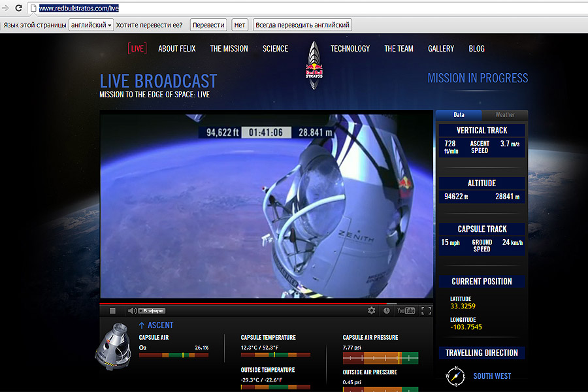Viewport: 588px width, 392px height.
Task: Click the capsule temperature gauge
Action: point(276,355)
